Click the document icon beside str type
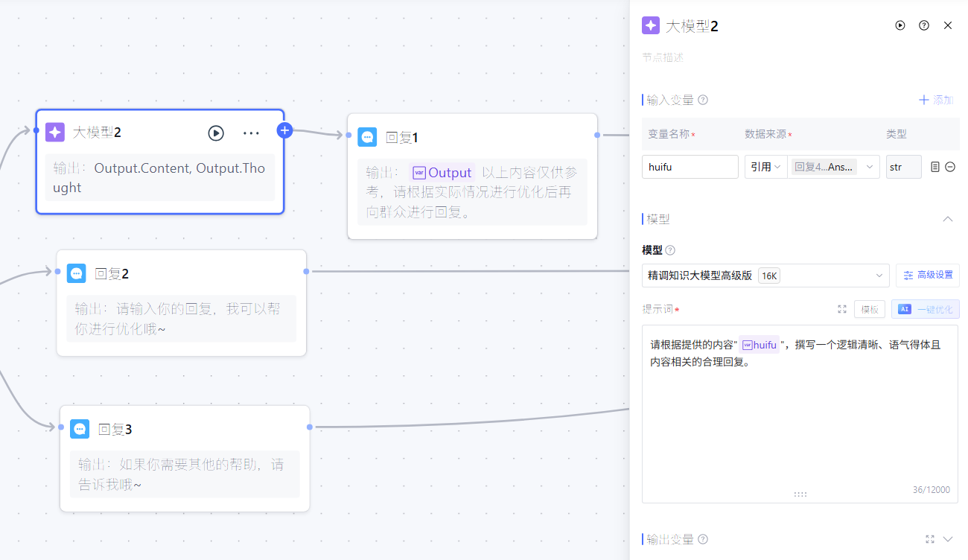Image resolution: width=968 pixels, height=560 pixels. point(936,168)
